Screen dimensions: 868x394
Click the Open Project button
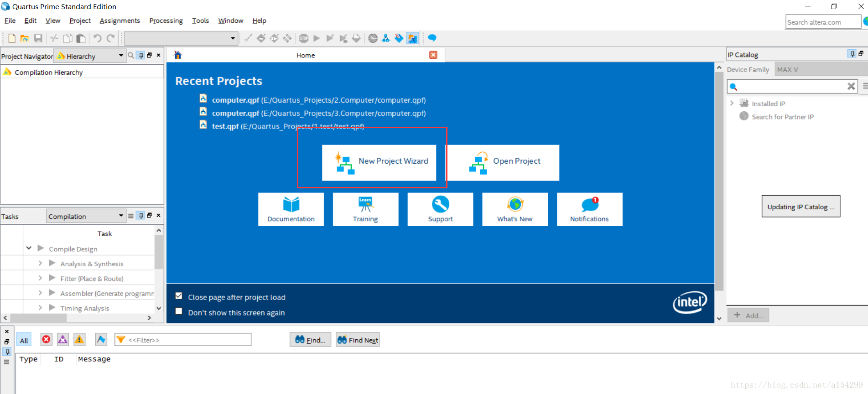502,163
